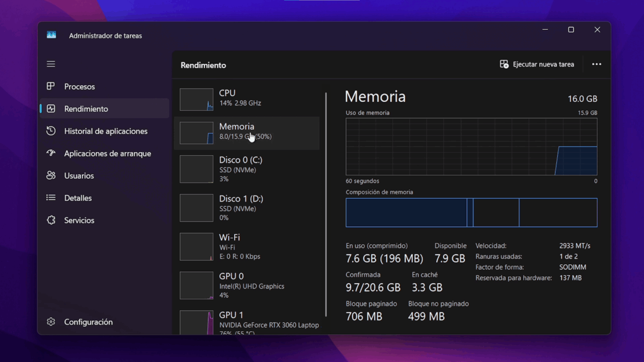Go to Procesos tab label
The width and height of the screenshot is (644, 362).
(x=80, y=86)
